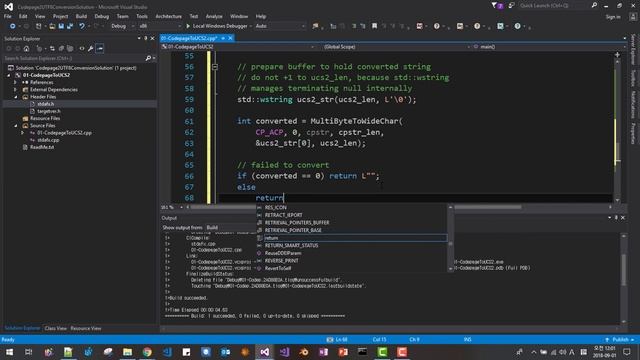Choose 'return' in the IntelliSense list
Image resolution: width=640 pixels, height=360 pixels.
click(x=351, y=238)
